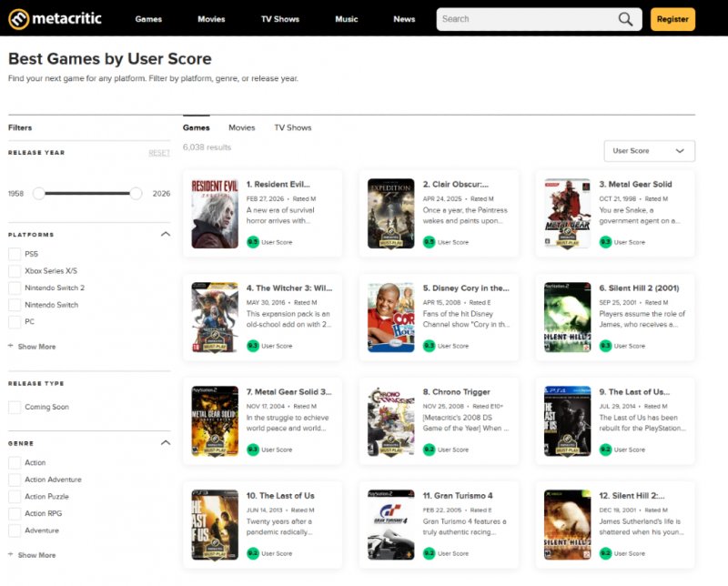Click the plus icon beside Genre Show More

10,554
